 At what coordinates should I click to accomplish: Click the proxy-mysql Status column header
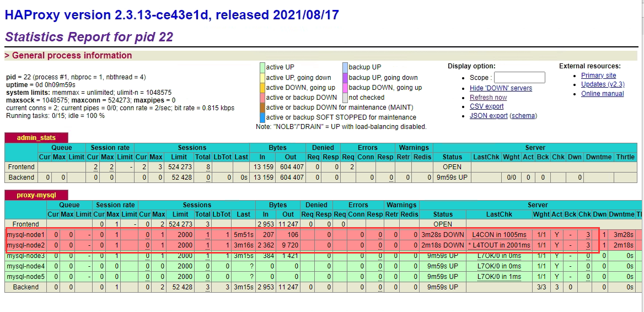pos(443,214)
